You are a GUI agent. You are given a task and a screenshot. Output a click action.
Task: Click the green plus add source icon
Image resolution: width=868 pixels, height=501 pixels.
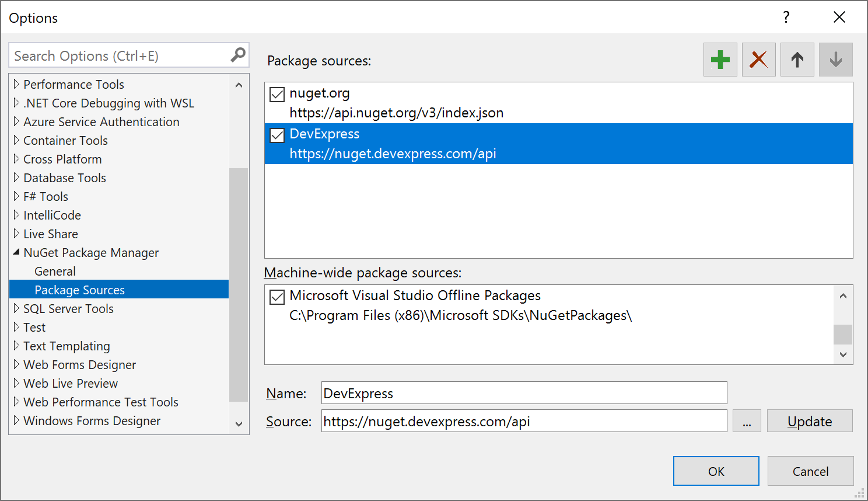click(720, 60)
